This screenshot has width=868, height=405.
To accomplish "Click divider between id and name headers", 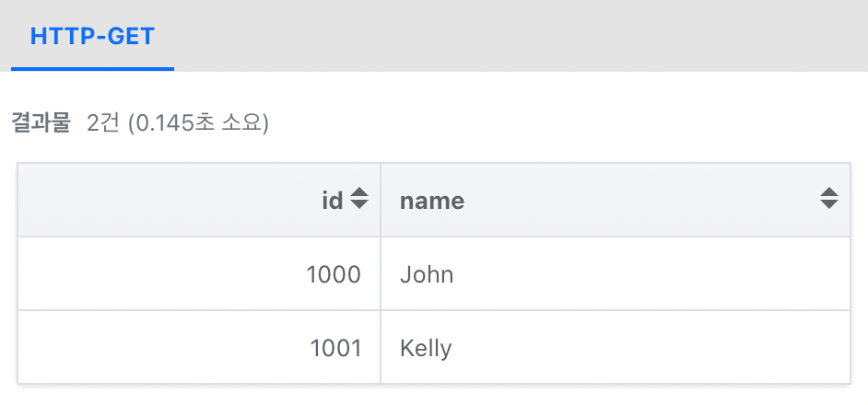I will [381, 200].
